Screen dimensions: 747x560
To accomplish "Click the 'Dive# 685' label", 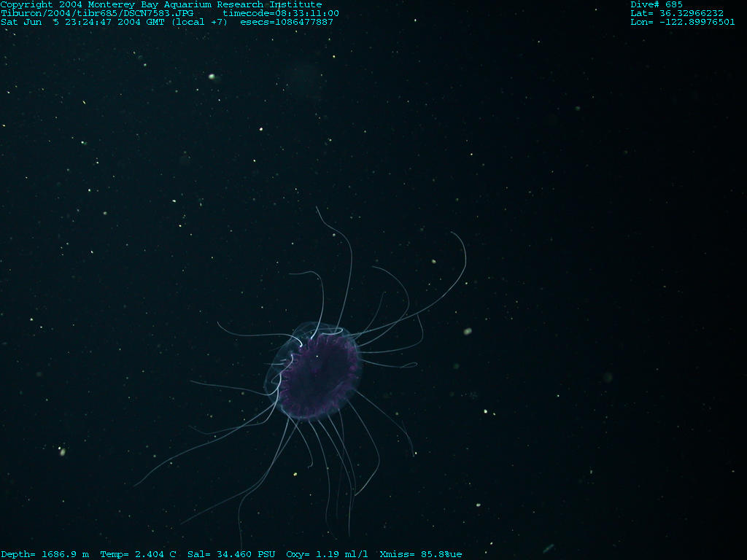I will coord(657,5).
